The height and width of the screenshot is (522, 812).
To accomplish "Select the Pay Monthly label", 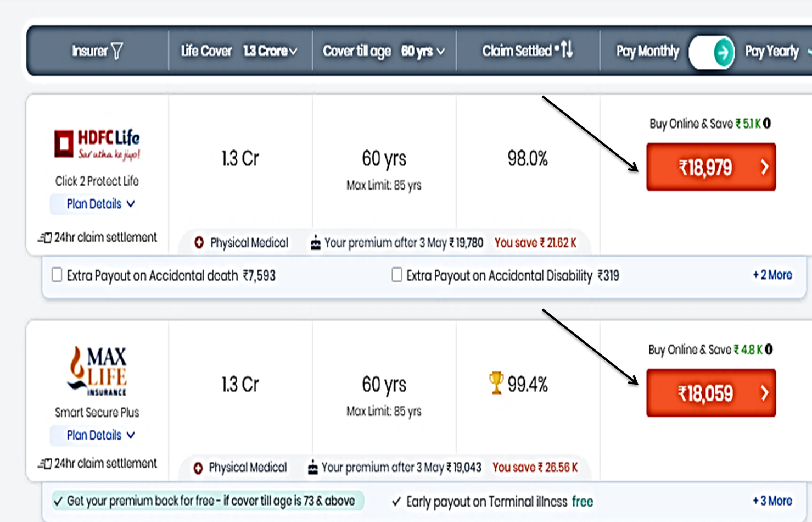I will pos(647,52).
